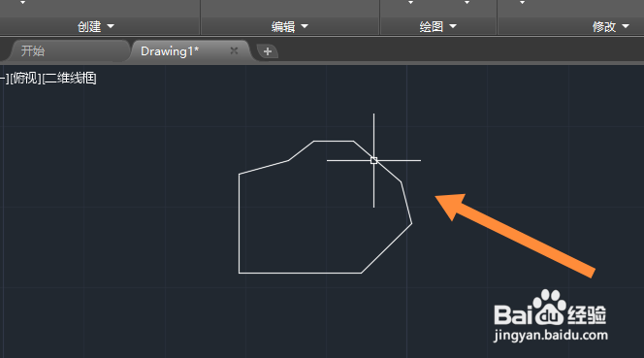The image size is (644, 358).
Task: Add a new drawing tab with plus icon
Action: pos(268,51)
